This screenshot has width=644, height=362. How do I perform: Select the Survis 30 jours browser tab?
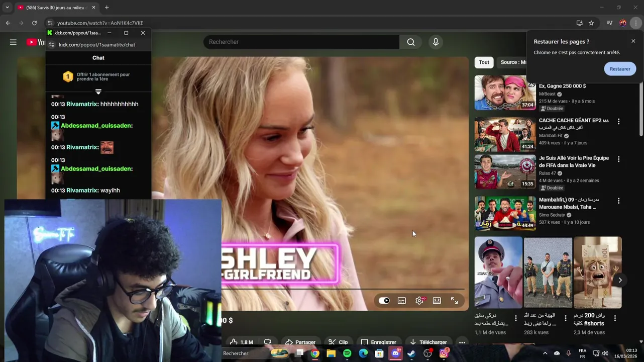(x=56, y=8)
